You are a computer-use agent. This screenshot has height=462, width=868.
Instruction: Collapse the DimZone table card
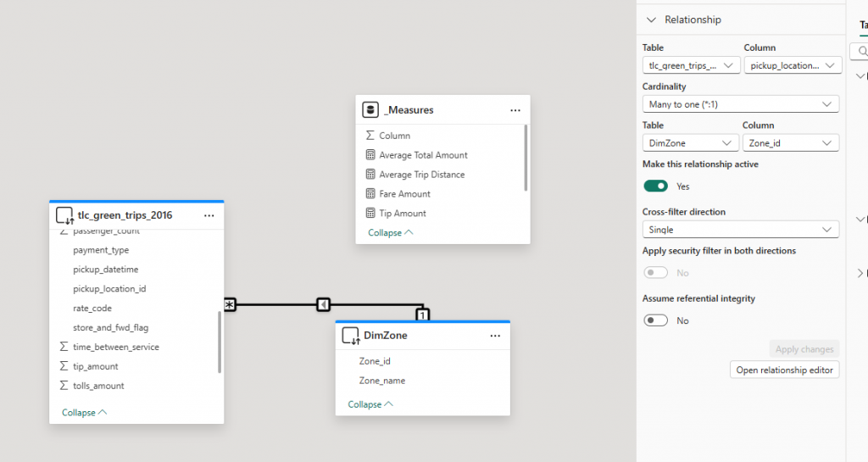point(368,404)
